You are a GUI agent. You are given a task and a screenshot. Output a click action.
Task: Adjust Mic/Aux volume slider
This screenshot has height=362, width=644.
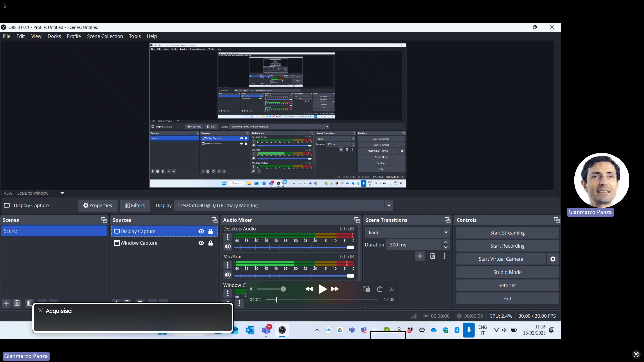click(x=294, y=276)
